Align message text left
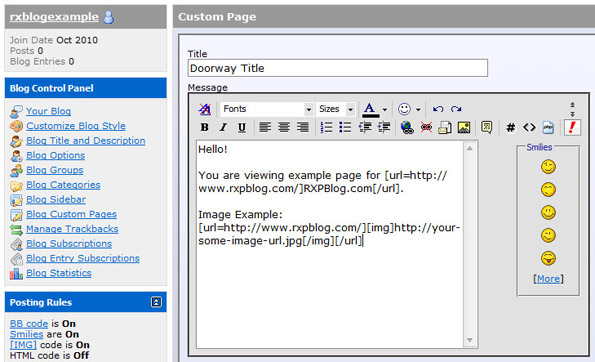The width and height of the screenshot is (595, 362). tap(265, 127)
